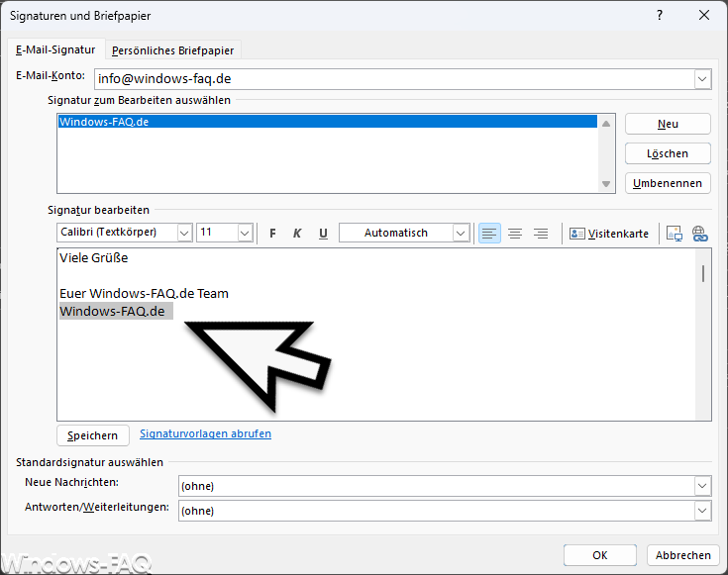The width and height of the screenshot is (728, 575).
Task: Click the Abbrechen button
Action: (683, 555)
